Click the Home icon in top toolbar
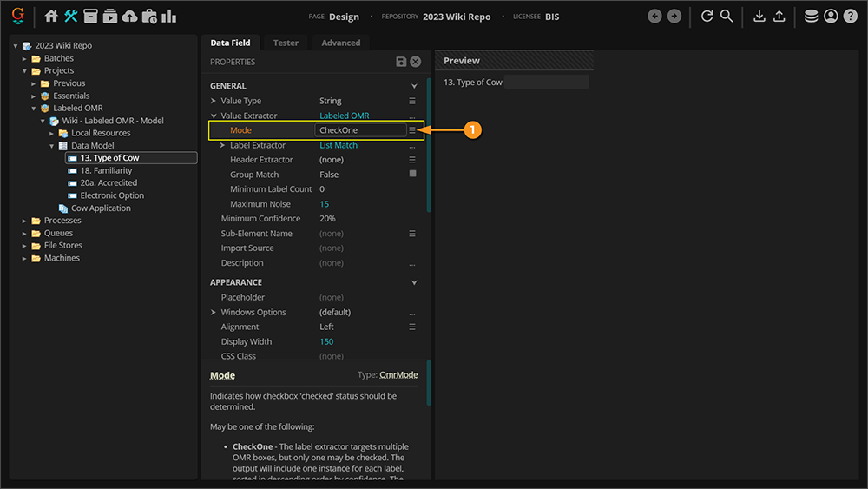868x489 pixels. pyautogui.click(x=51, y=17)
